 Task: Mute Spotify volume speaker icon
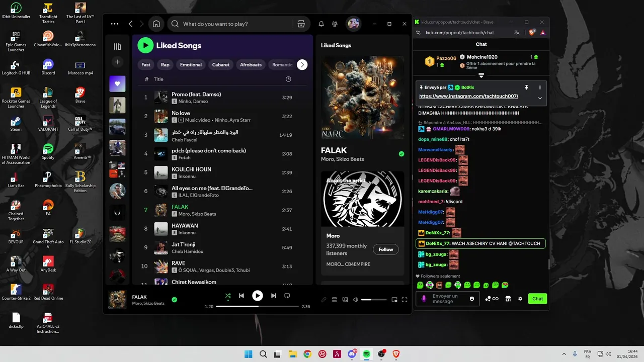[x=355, y=300]
